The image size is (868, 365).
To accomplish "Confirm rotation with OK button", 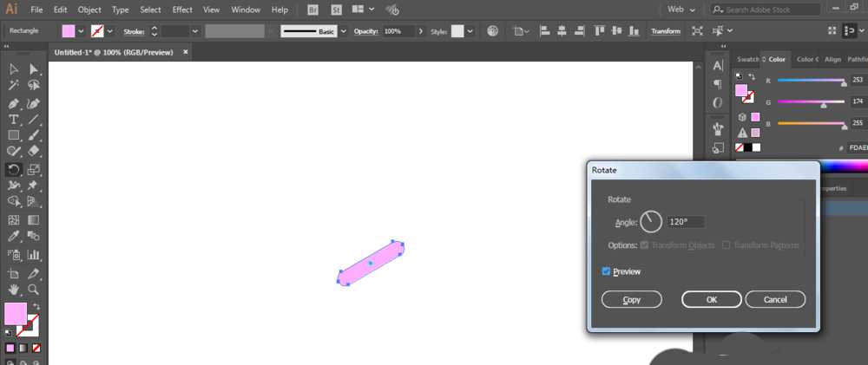I will 712,299.
